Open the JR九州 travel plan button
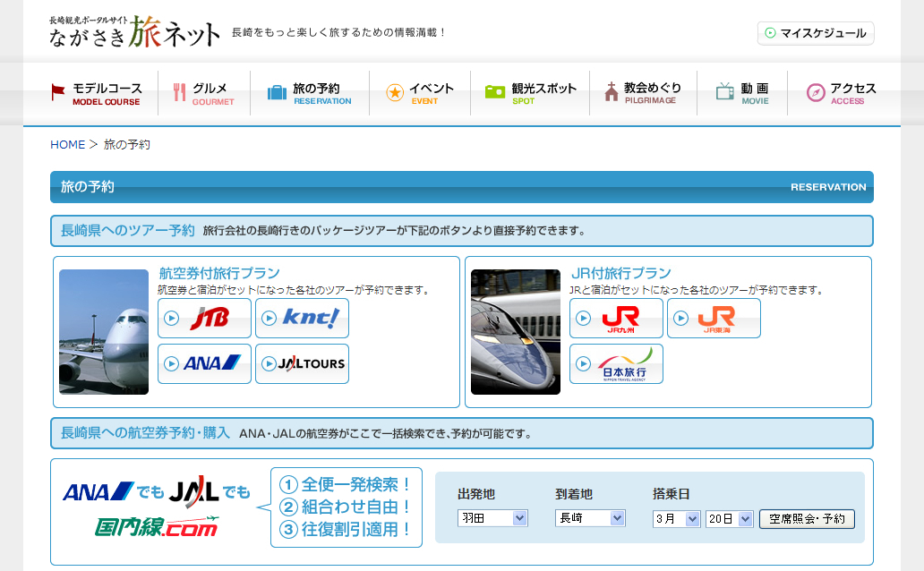924x571 pixels. tap(616, 319)
